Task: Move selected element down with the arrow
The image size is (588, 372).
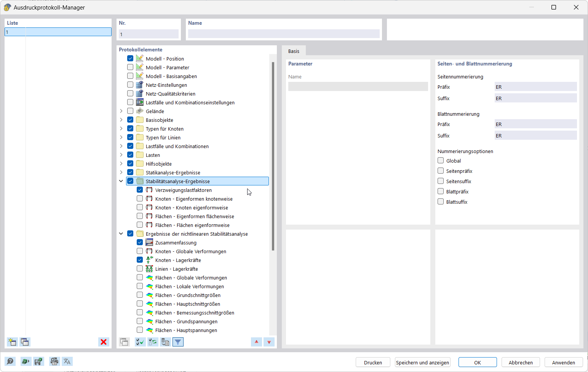Action: click(269, 342)
